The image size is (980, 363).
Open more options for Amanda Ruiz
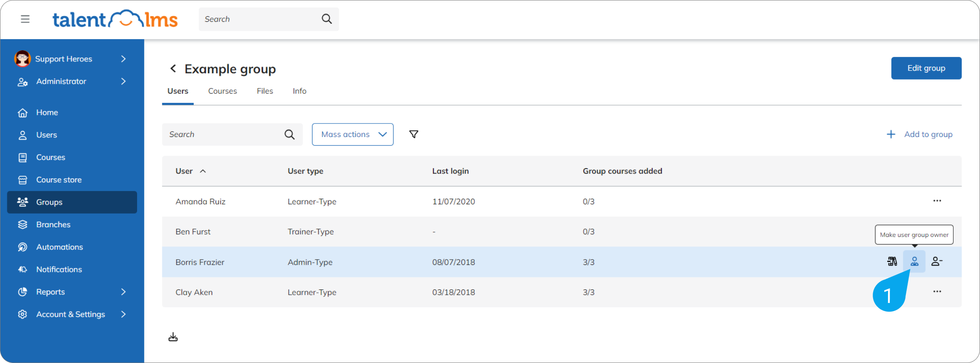point(937,201)
